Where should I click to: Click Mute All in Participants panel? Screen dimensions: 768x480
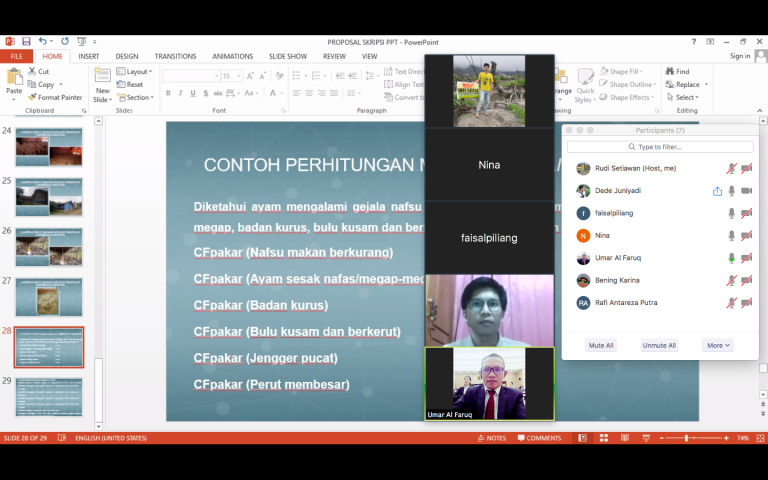601,345
